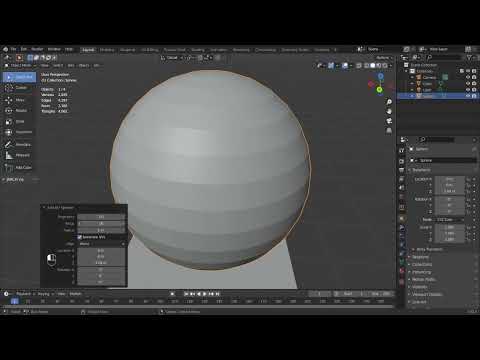Click jump to start frame button

click(186, 294)
